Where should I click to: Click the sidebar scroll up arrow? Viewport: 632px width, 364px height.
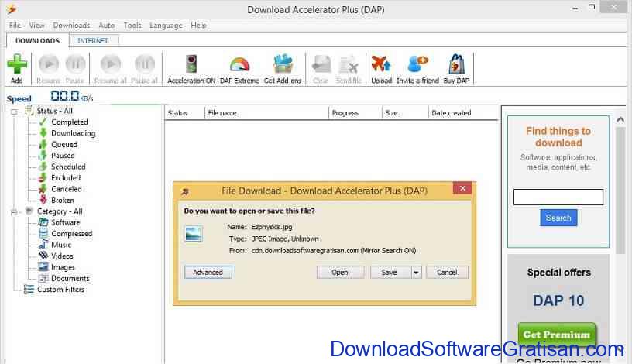tap(620, 120)
